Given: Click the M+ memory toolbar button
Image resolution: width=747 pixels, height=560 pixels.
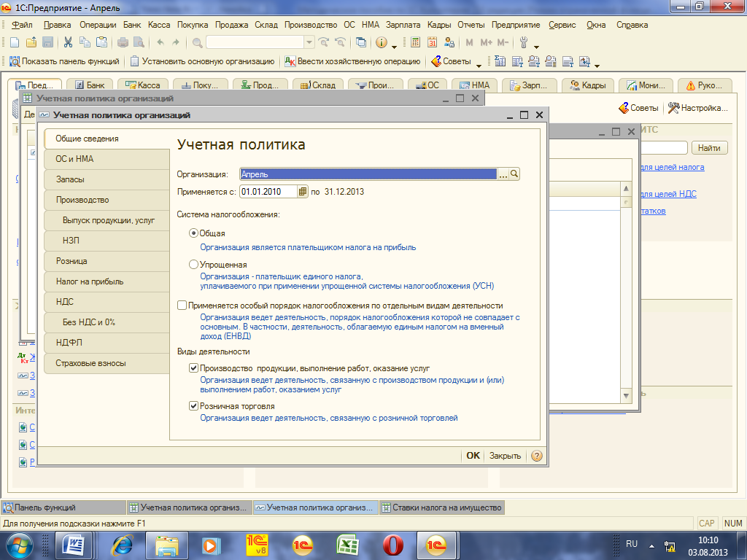Looking at the screenshot, I should pyautogui.click(x=486, y=42).
